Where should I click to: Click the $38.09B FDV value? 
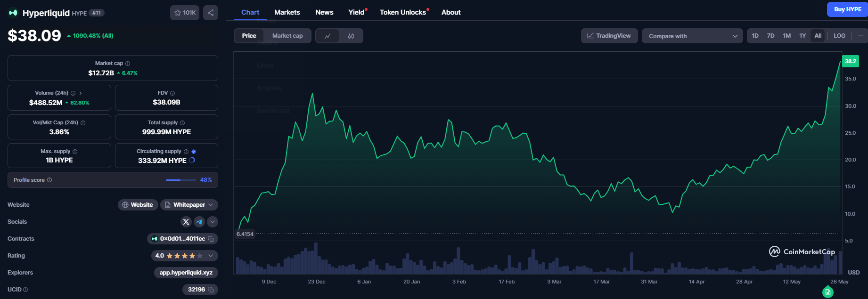166,102
